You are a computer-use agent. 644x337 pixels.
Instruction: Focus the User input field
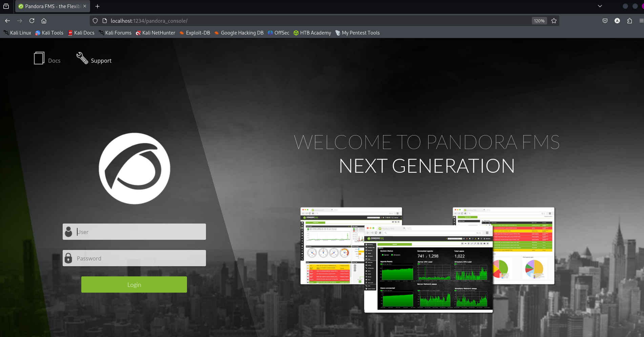tap(134, 232)
